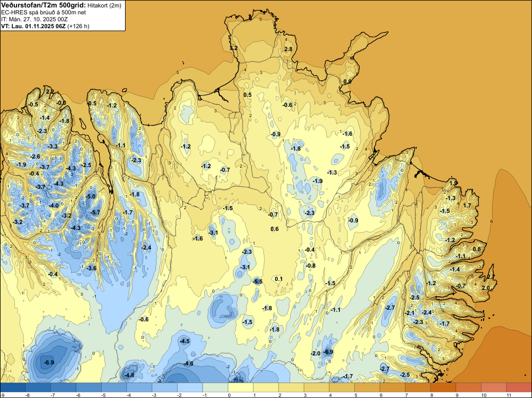Screen dimensions: 532x398
Task: Click the legend tick label '7'
Action: [406, 395]
